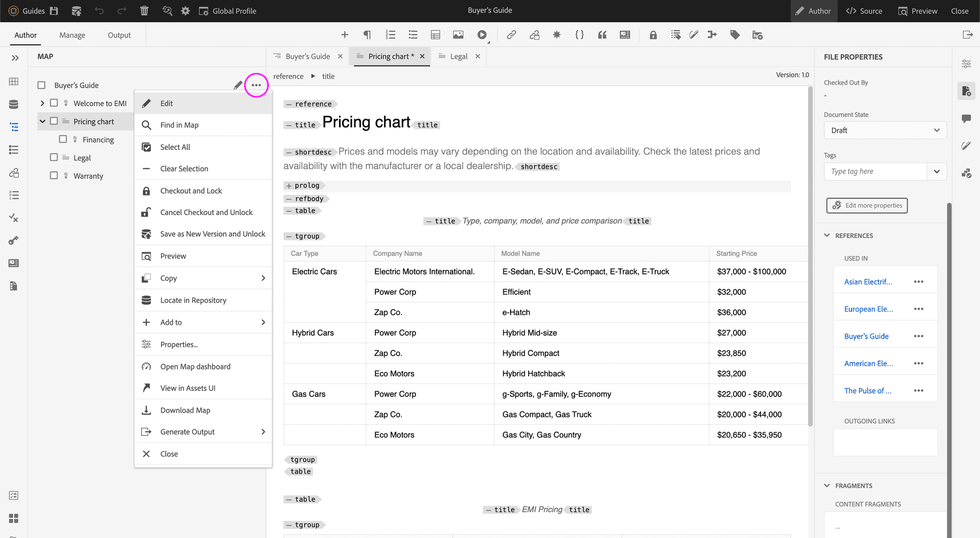Screen dimensions: 980x538
Task: Switch to the Legal document tab
Action: pos(458,56)
